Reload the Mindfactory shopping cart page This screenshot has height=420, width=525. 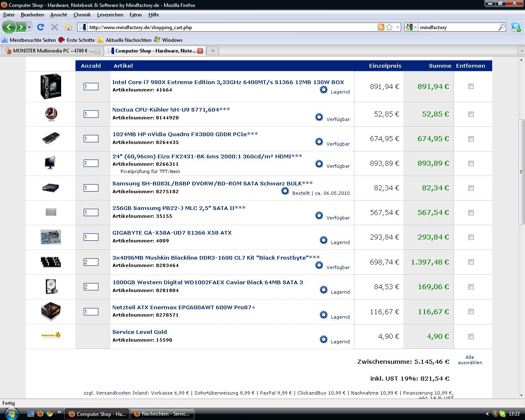pyautogui.click(x=40, y=27)
